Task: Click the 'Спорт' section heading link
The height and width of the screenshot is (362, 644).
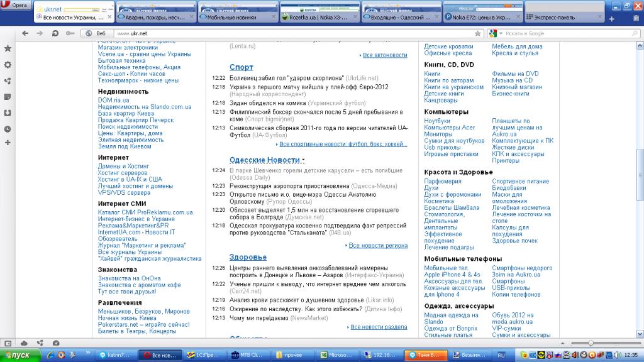Action: coord(241,67)
